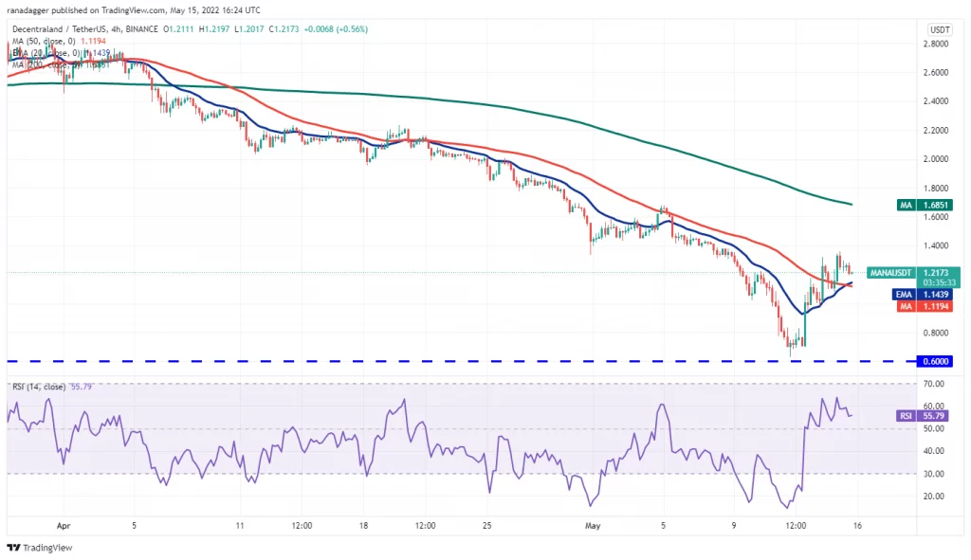Click the MANAUSDT 1.2173 price tag
Image resolution: width=971 pixels, height=560 pixels.
(x=913, y=273)
